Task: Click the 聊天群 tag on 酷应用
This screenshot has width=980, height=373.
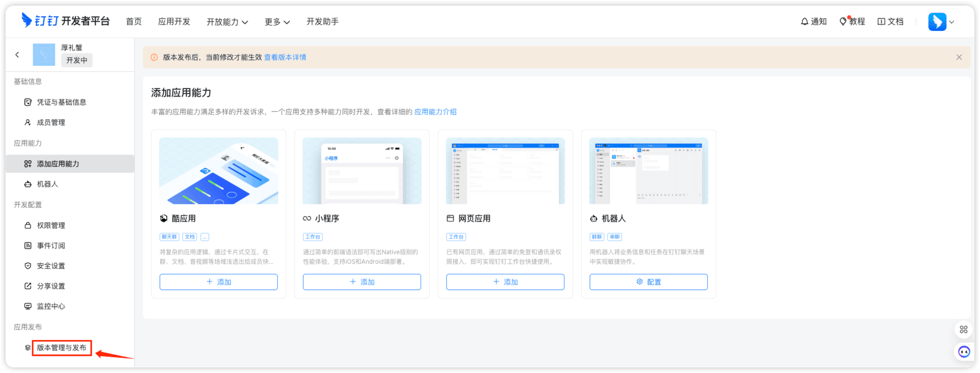Action: click(170, 237)
